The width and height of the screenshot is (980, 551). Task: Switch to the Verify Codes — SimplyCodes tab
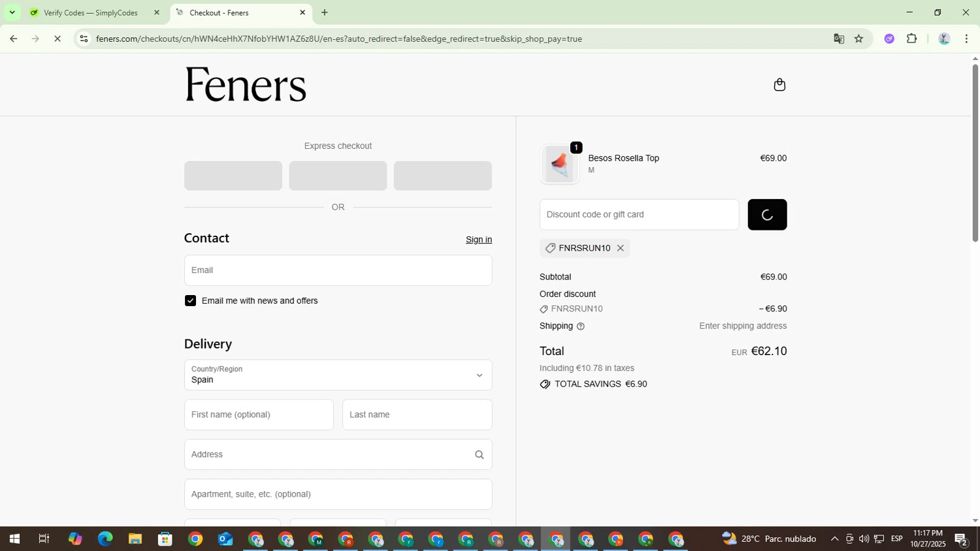[90, 12]
